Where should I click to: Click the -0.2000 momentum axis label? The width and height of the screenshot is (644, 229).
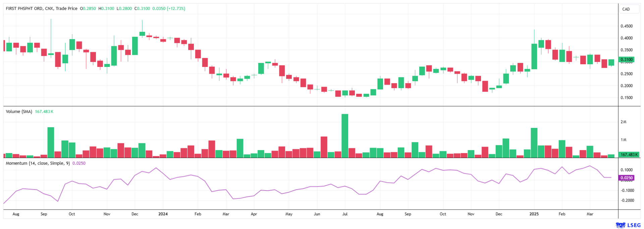[x=627, y=201]
